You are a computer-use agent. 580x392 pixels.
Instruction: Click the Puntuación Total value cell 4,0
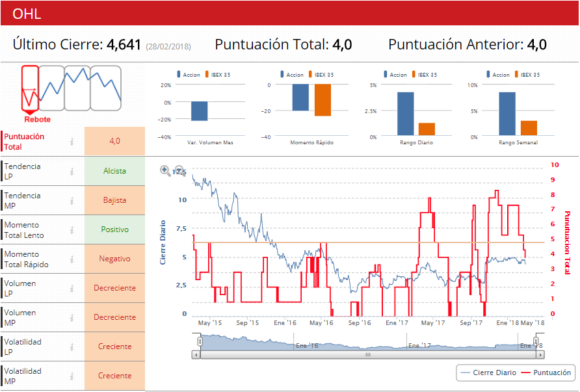point(114,141)
